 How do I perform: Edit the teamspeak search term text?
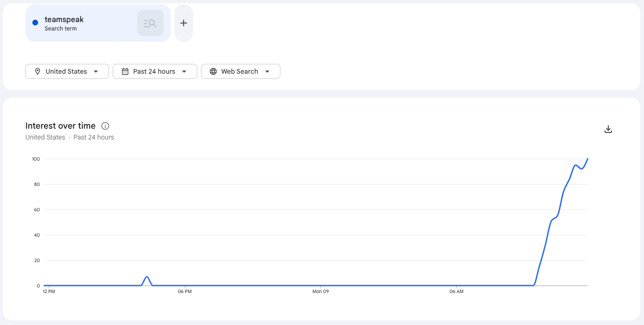coord(64,19)
